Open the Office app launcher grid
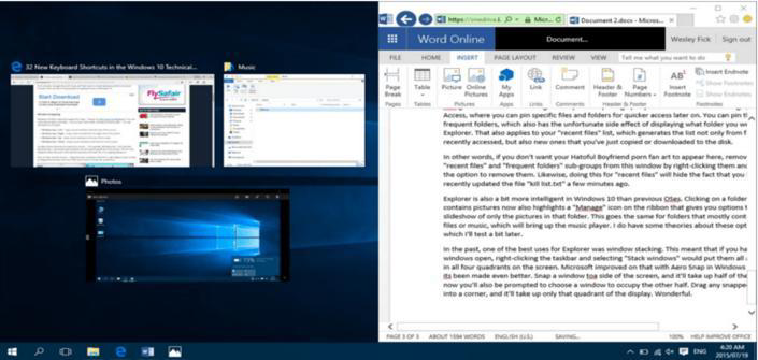 (392, 39)
